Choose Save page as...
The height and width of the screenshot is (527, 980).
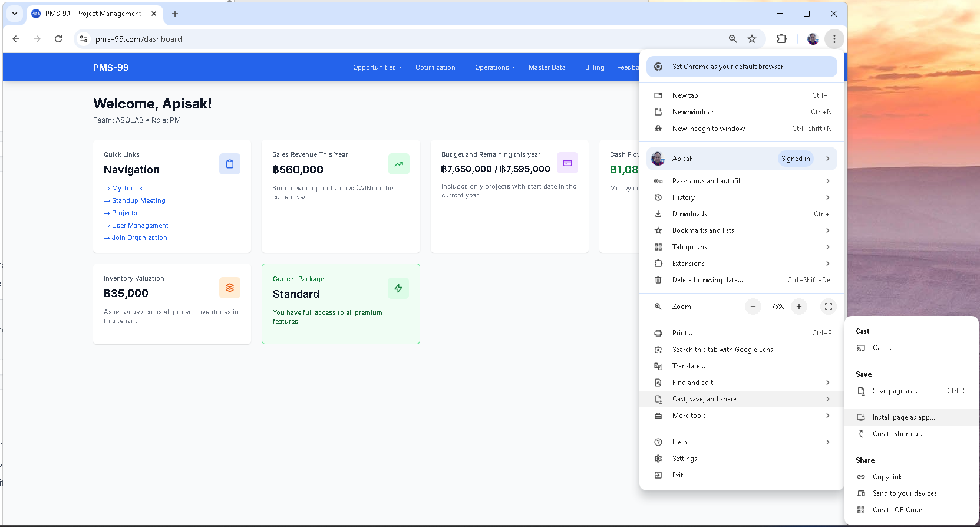tap(912, 391)
